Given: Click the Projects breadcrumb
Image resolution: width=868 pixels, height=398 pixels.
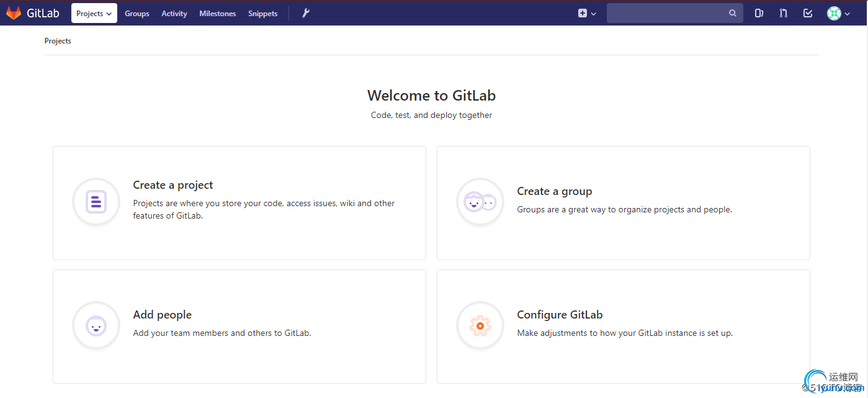Looking at the screenshot, I should point(58,41).
